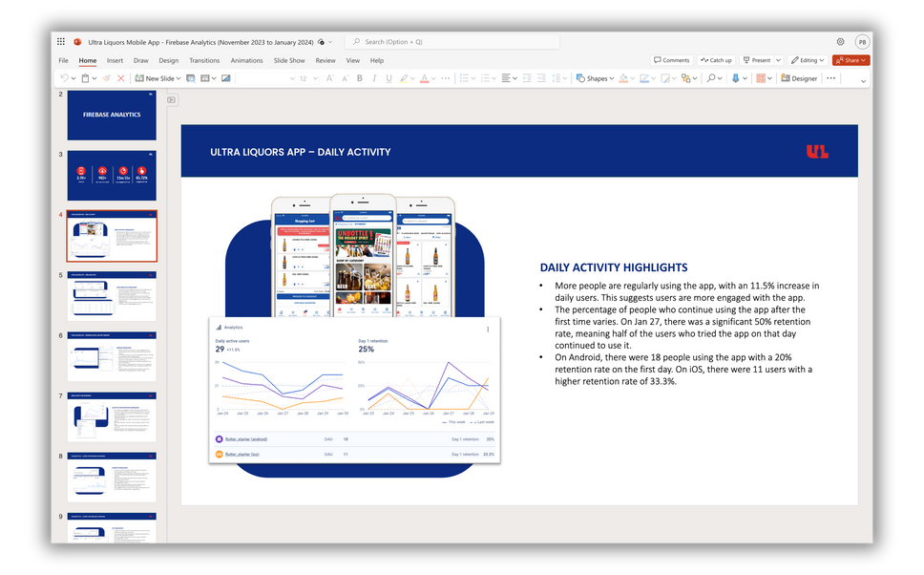This screenshot has height=575, width=924.
Task: Expand the ribbon display options chevron
Action: (x=863, y=81)
